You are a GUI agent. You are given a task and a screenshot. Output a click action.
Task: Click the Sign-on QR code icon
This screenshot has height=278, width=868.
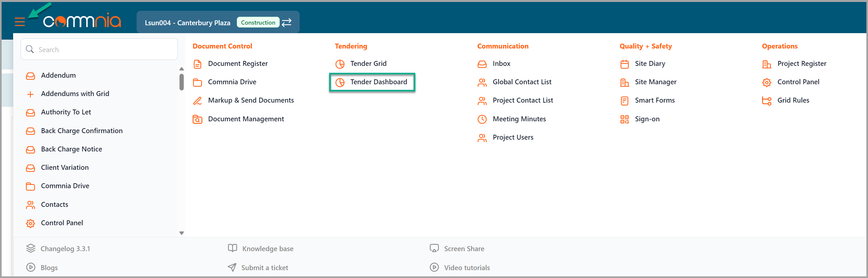point(624,119)
